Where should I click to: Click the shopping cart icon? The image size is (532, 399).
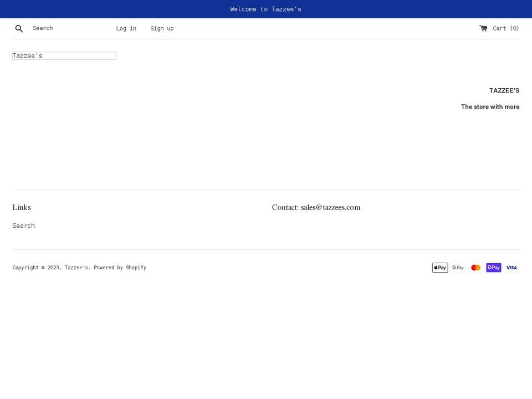coord(483,28)
